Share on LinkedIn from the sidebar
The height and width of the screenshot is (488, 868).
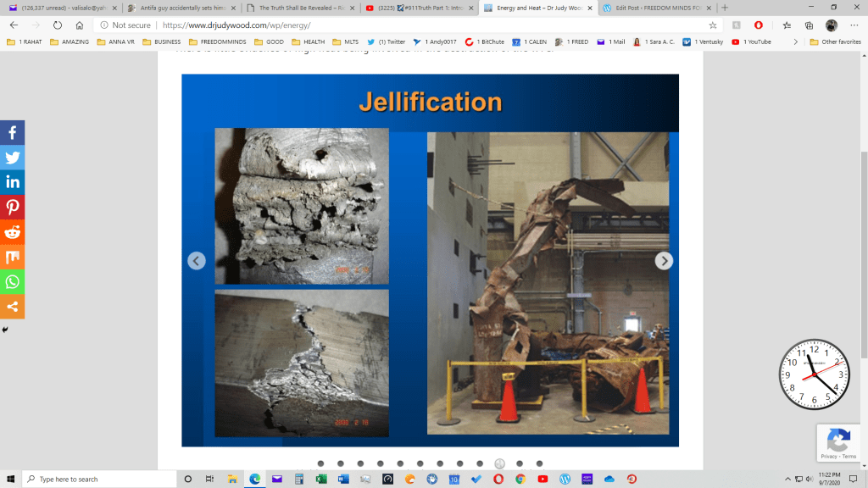[x=13, y=182]
